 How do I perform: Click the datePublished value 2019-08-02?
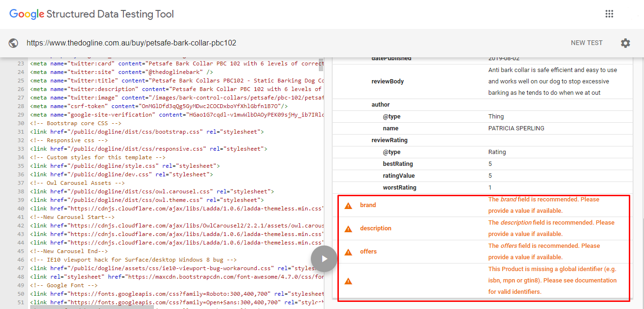click(504, 58)
